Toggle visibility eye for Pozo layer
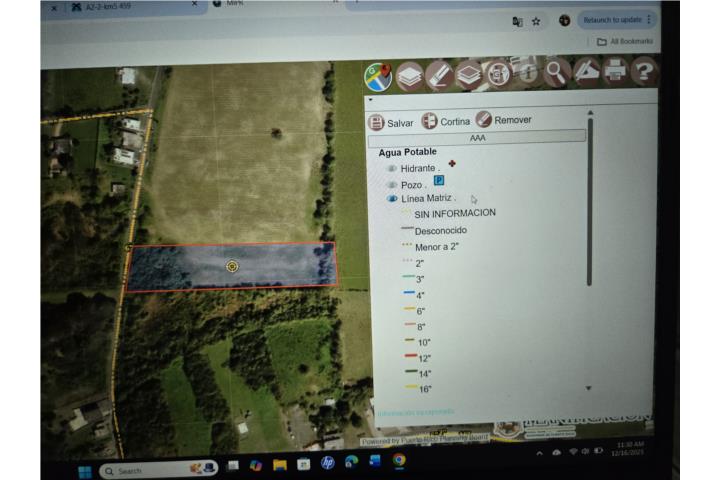 (x=392, y=185)
